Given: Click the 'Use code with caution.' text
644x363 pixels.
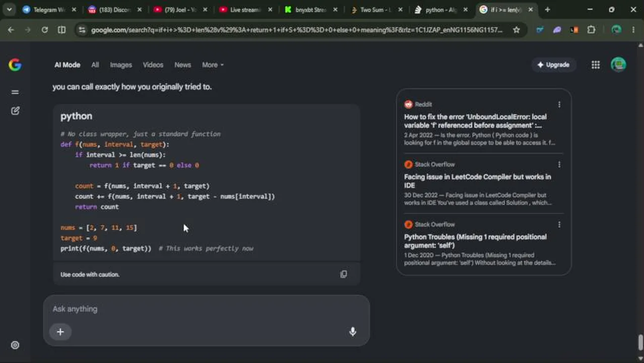Looking at the screenshot, I should [x=90, y=274].
